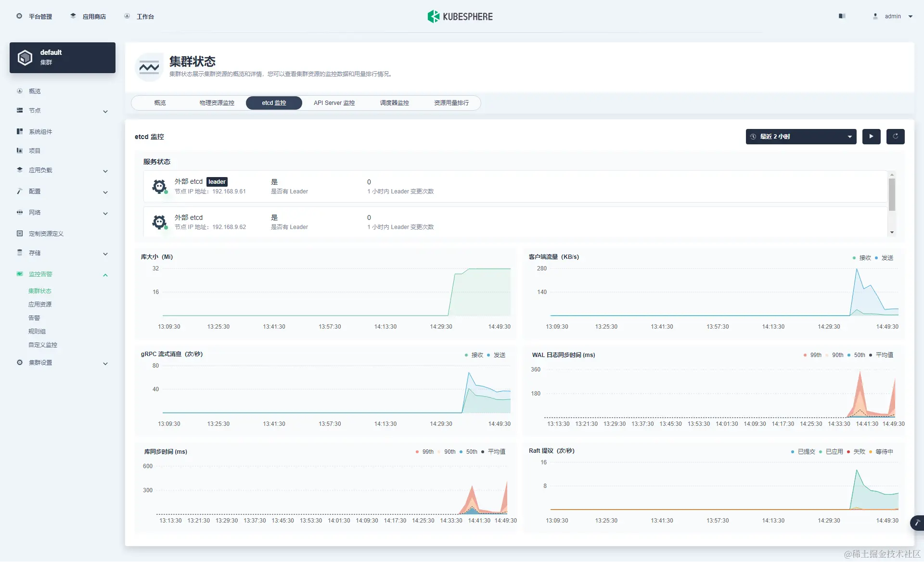This screenshot has height=562, width=924.
Task: Click the default cluster cube icon
Action: [25, 58]
